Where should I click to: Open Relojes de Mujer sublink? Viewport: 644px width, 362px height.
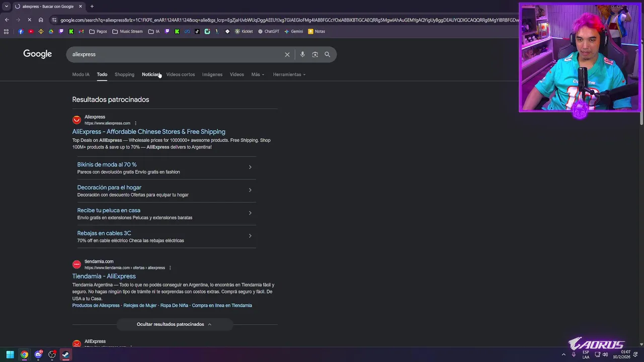[140, 306]
